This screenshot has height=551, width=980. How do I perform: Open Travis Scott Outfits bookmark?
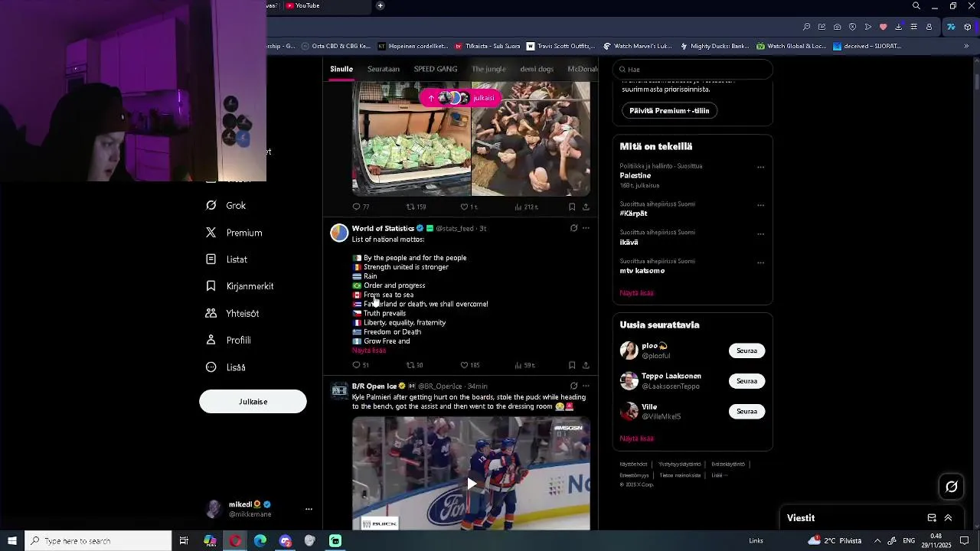(x=560, y=46)
